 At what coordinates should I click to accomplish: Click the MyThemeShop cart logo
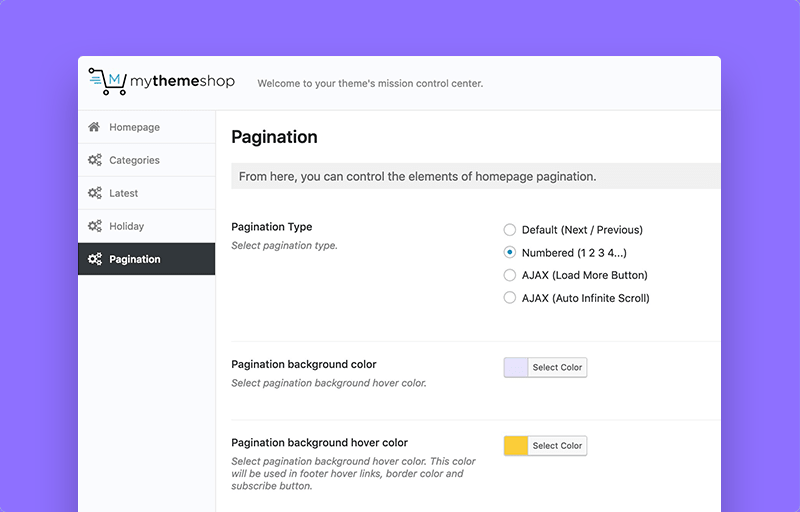click(x=108, y=82)
